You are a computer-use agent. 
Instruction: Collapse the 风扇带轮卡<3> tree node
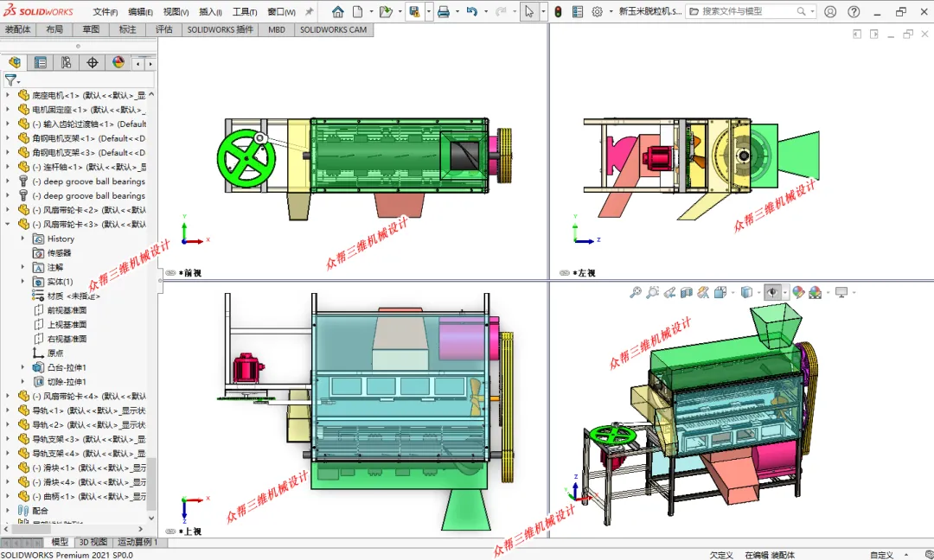click(7, 225)
